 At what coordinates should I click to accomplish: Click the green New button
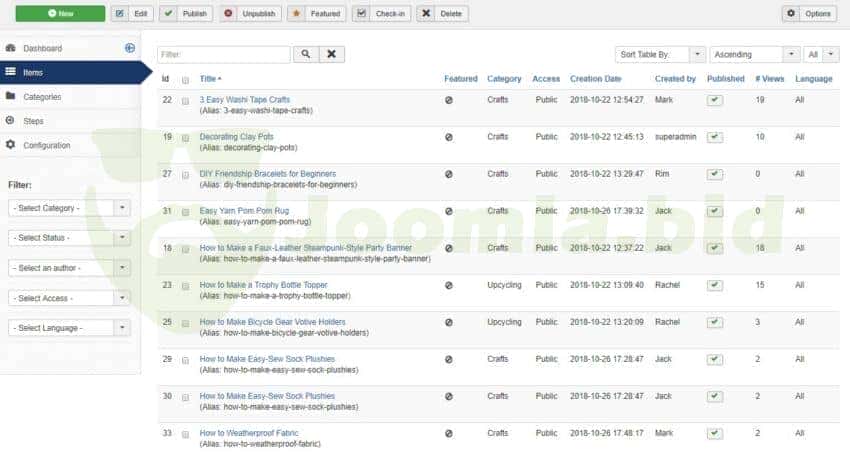tap(60, 14)
